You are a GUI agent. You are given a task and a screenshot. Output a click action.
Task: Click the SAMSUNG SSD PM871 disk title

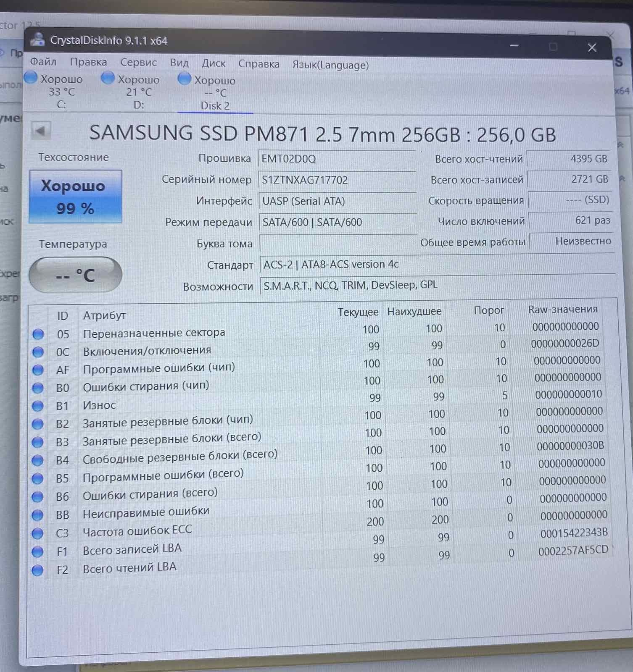click(323, 134)
